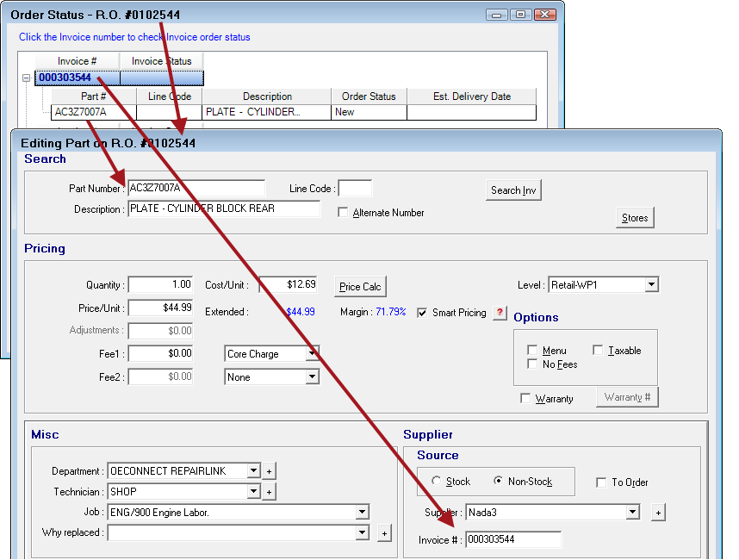The width and height of the screenshot is (739, 560).
Task: Click the Price Calc button
Action: point(360,286)
